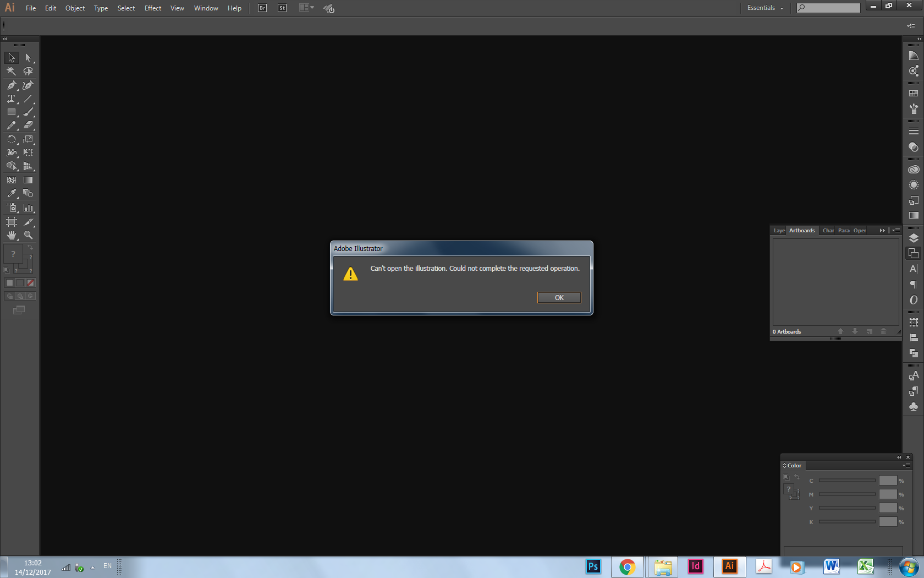Image resolution: width=924 pixels, height=578 pixels.
Task: Dismiss the error dialog with OK
Action: tap(559, 298)
